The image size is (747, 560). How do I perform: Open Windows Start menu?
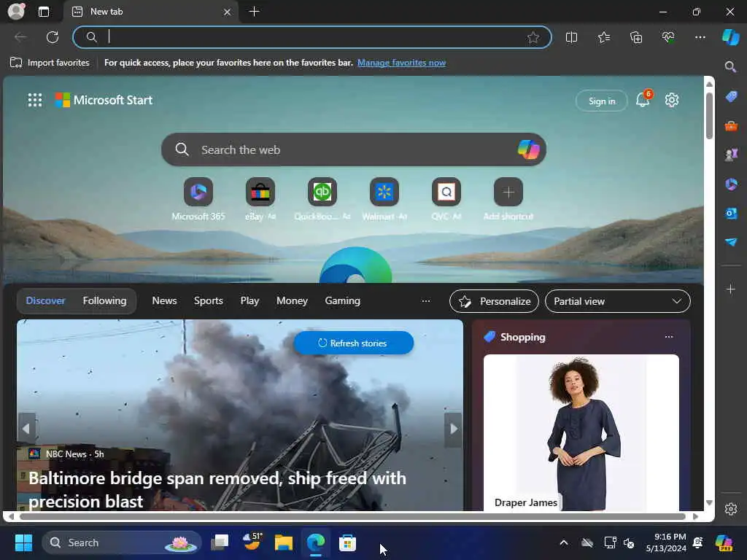click(23, 542)
